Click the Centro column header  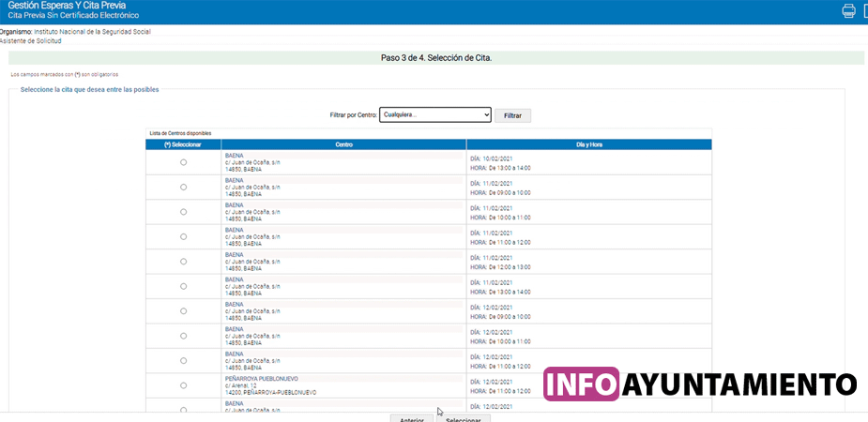(x=343, y=144)
